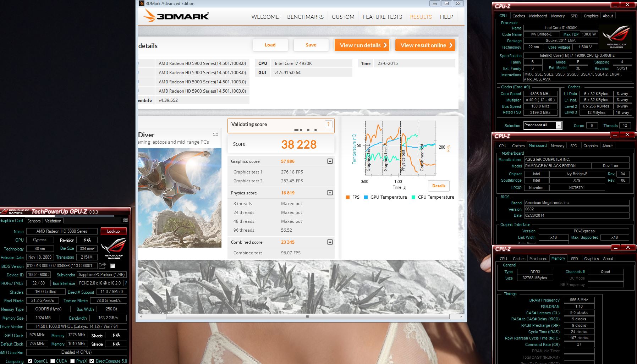The width and height of the screenshot is (637, 364).
Task: Click View result online
Action: [425, 45]
